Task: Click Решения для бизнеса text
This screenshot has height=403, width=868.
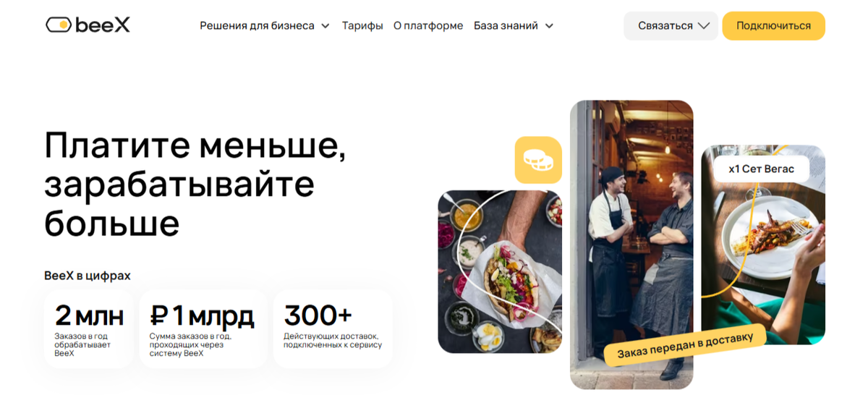Action: 258,26
